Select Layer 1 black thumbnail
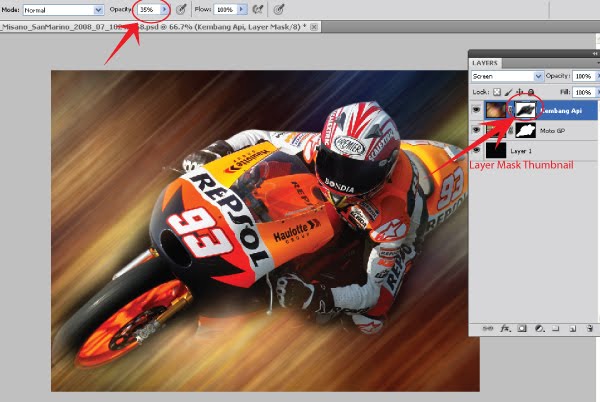The image size is (600, 402). [496, 150]
